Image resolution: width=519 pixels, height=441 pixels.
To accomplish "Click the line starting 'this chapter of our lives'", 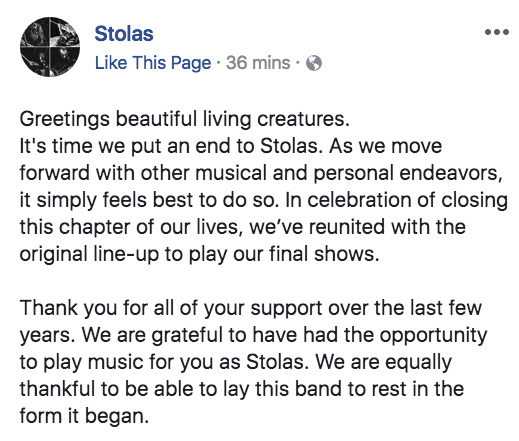I will coord(243,227).
